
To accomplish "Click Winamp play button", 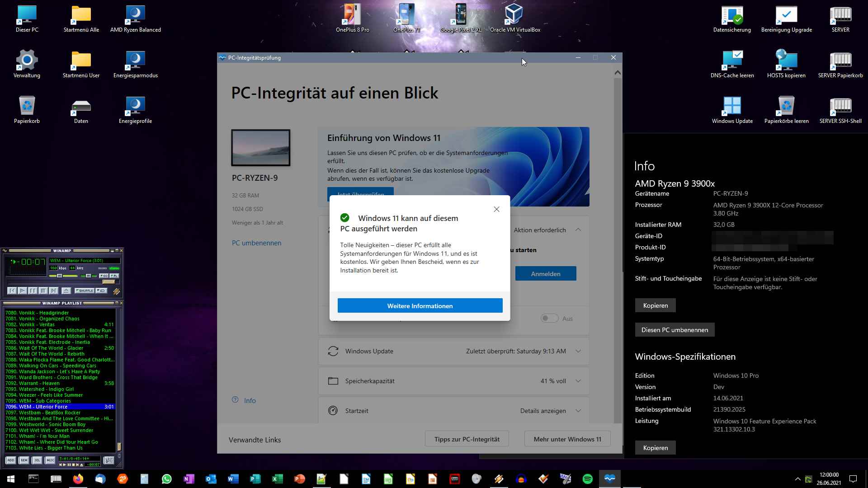I will pos(23,291).
